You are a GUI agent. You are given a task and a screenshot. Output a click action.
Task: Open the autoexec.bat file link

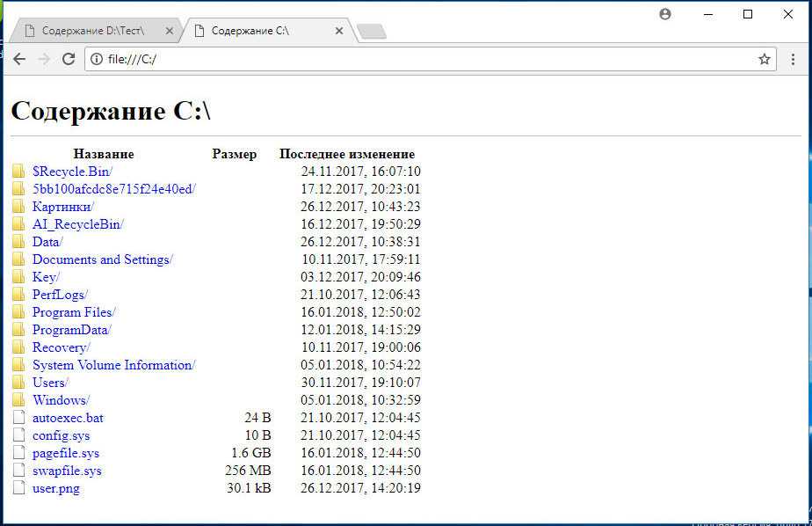click(x=68, y=418)
